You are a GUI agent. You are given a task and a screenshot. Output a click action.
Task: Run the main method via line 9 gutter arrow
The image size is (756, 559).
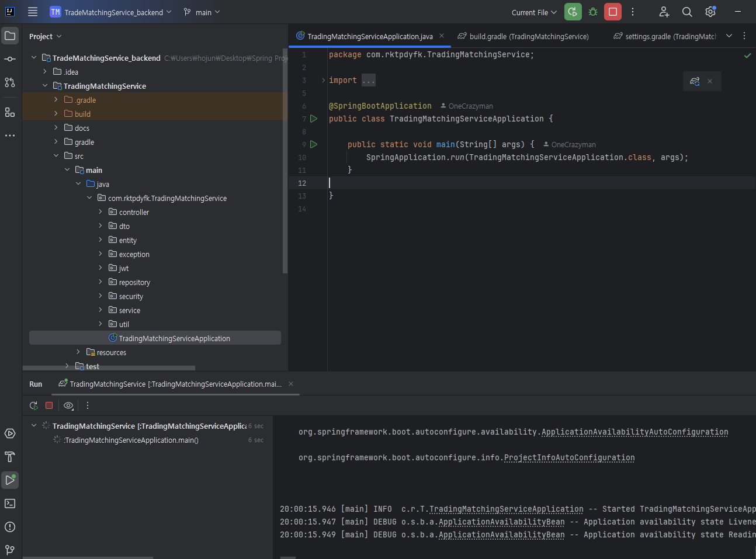tap(314, 144)
